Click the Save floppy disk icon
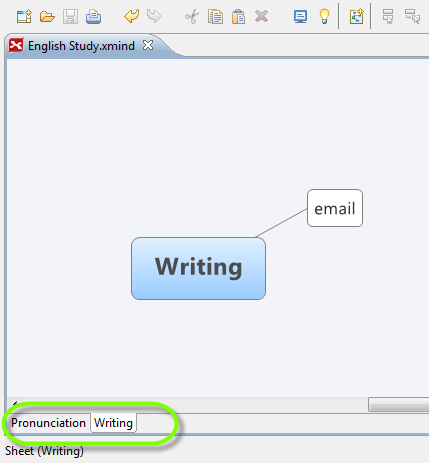The width and height of the screenshot is (429, 463). point(70,16)
